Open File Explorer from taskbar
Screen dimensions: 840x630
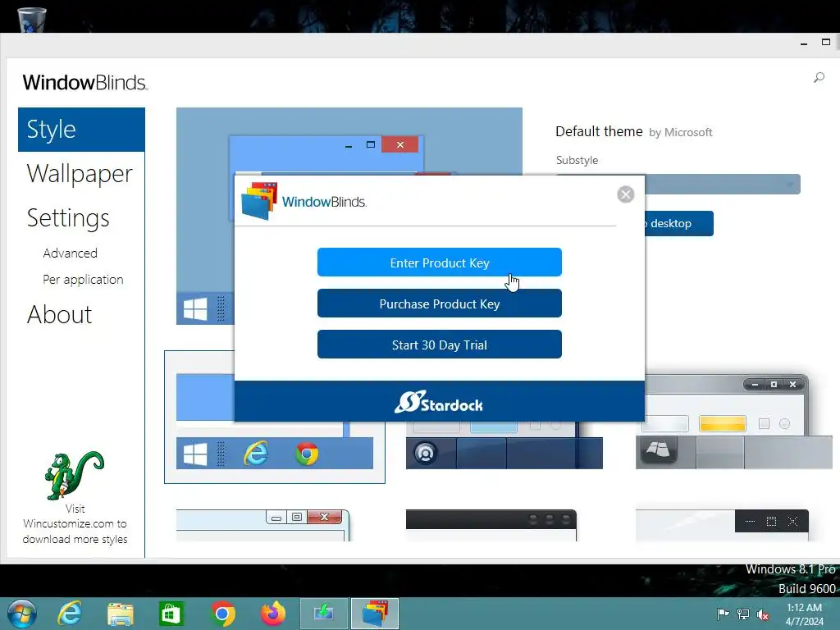(x=121, y=614)
